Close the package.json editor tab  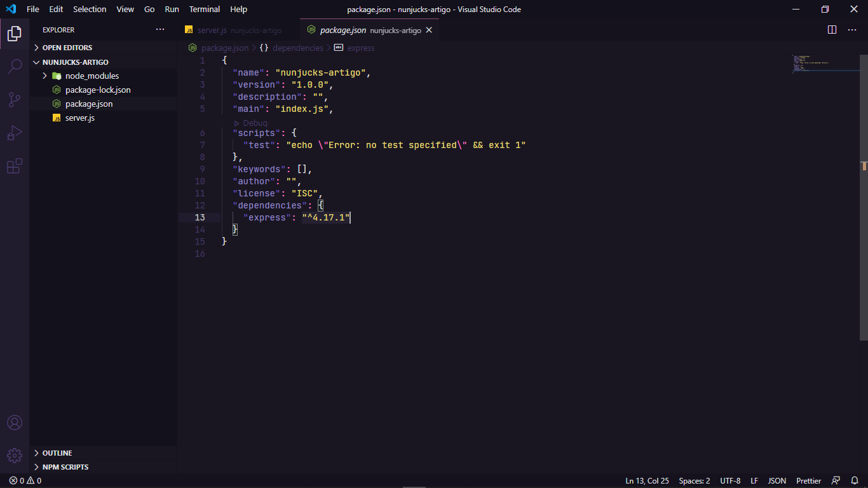coord(429,30)
